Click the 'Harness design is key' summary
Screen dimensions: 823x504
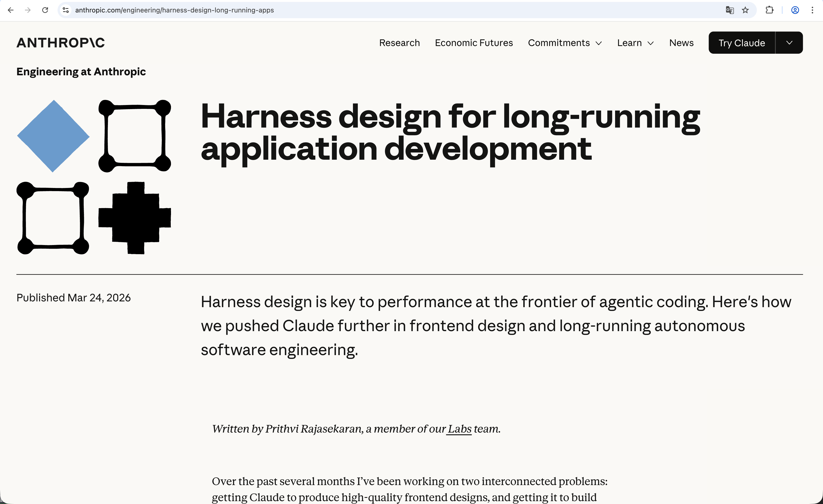[x=496, y=326]
